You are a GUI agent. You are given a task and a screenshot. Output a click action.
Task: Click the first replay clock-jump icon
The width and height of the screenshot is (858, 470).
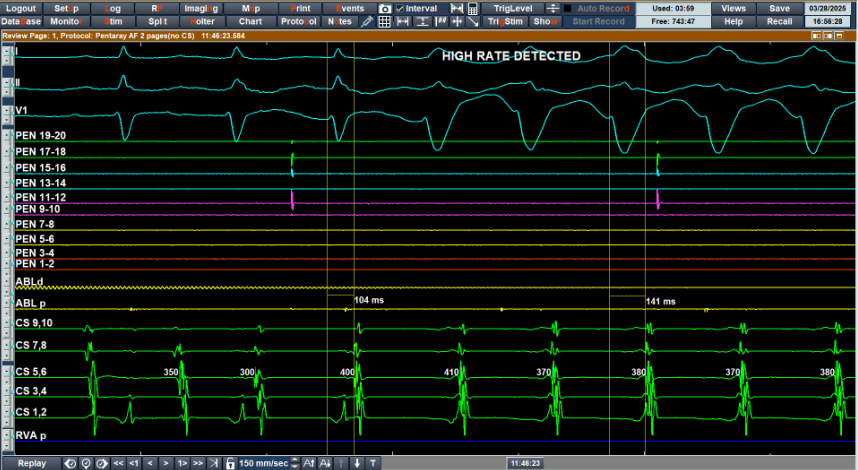coord(70,463)
